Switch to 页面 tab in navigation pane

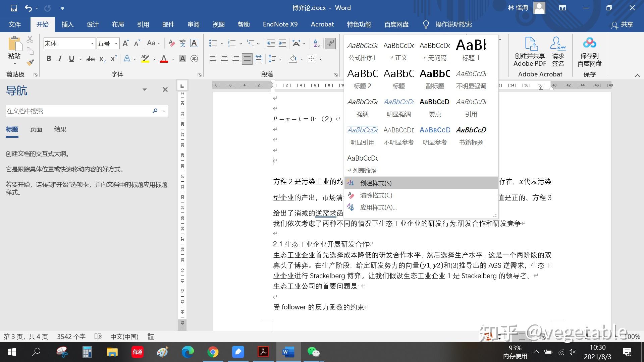pos(36,129)
